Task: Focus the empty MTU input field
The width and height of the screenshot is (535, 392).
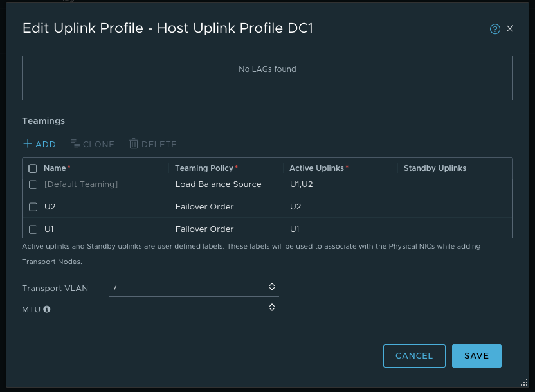Action: tap(186, 308)
